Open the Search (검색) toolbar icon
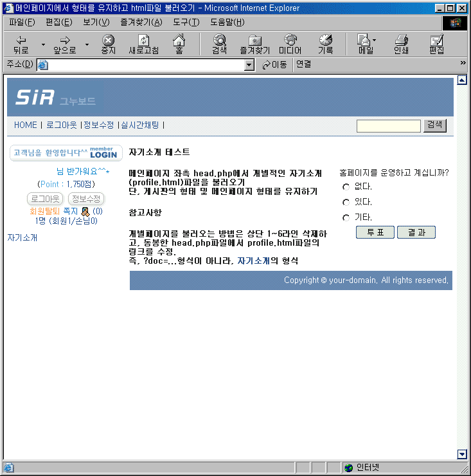The image size is (471, 476). (x=220, y=44)
